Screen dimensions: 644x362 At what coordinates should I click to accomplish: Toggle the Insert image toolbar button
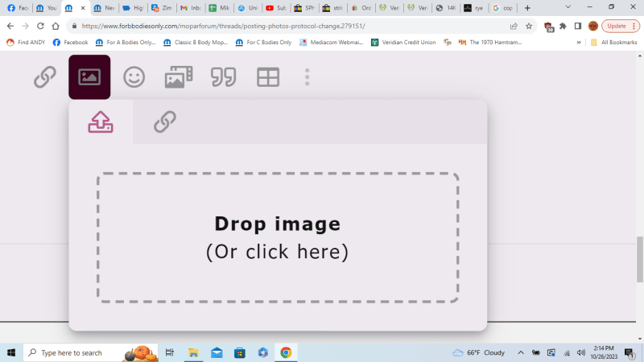click(x=89, y=77)
